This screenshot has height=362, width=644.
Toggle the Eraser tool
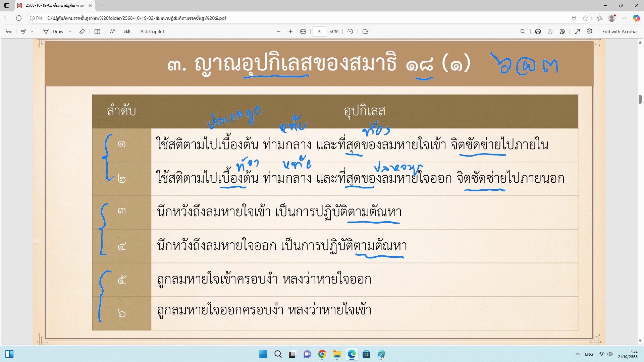click(x=82, y=32)
